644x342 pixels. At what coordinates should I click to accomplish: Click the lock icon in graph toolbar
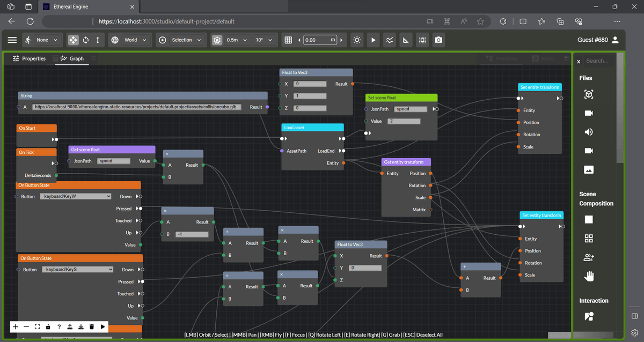(x=48, y=326)
